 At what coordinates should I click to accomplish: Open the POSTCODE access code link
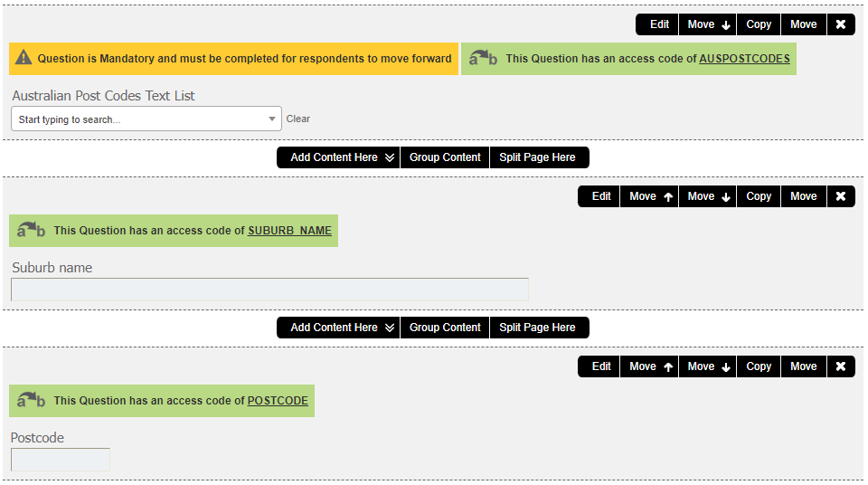pyautogui.click(x=278, y=400)
